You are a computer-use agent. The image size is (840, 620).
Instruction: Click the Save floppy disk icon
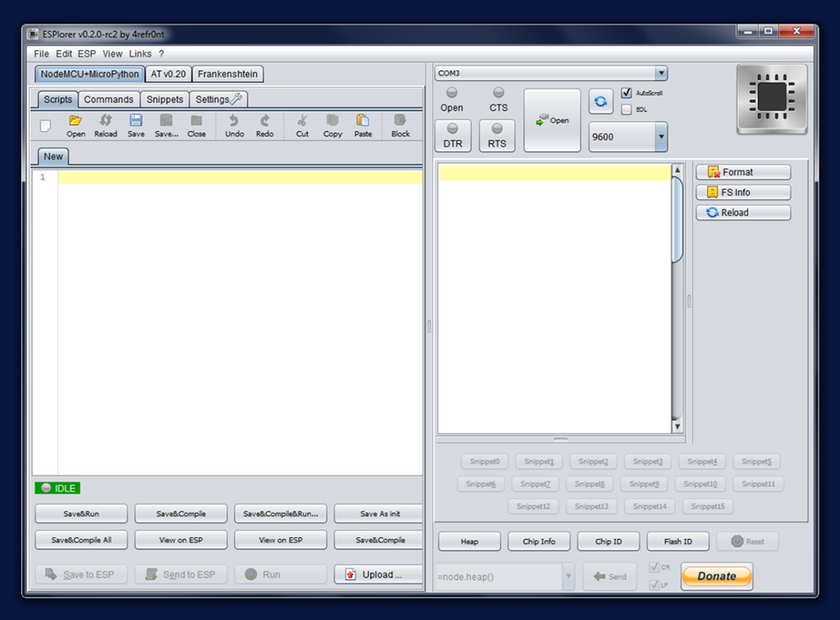pos(136,121)
